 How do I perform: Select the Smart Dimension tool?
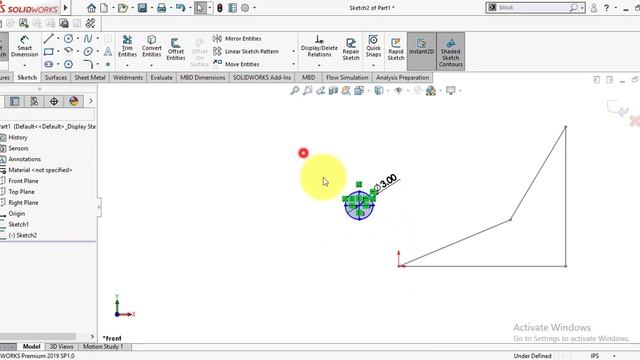[x=24, y=47]
